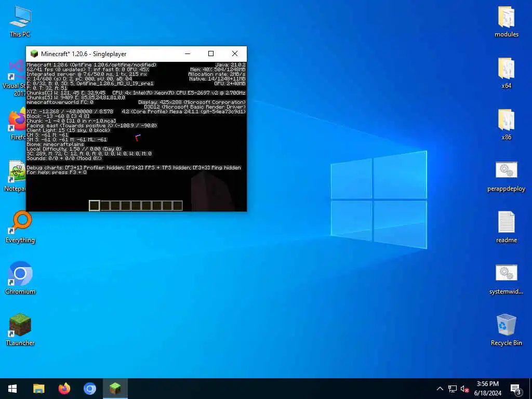Click the 'Java: 21.0.2' debug text
532x399 pixels.
click(230, 65)
